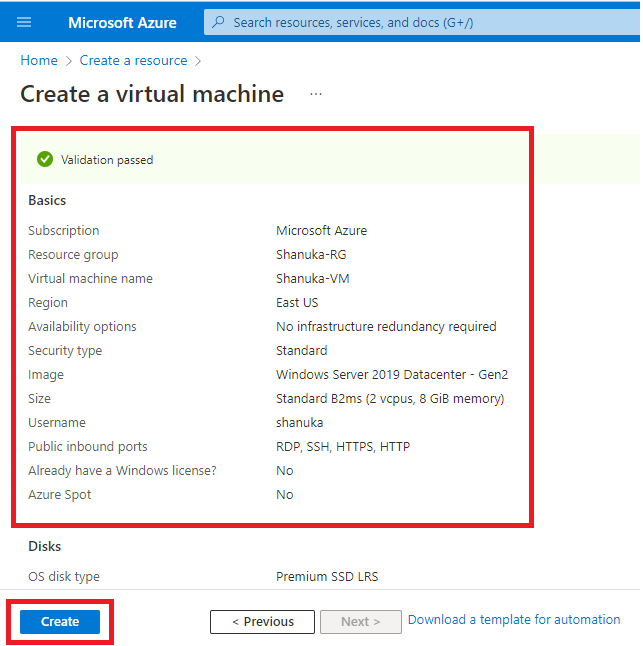Select No infrastructure redundancy required value

pos(386,327)
